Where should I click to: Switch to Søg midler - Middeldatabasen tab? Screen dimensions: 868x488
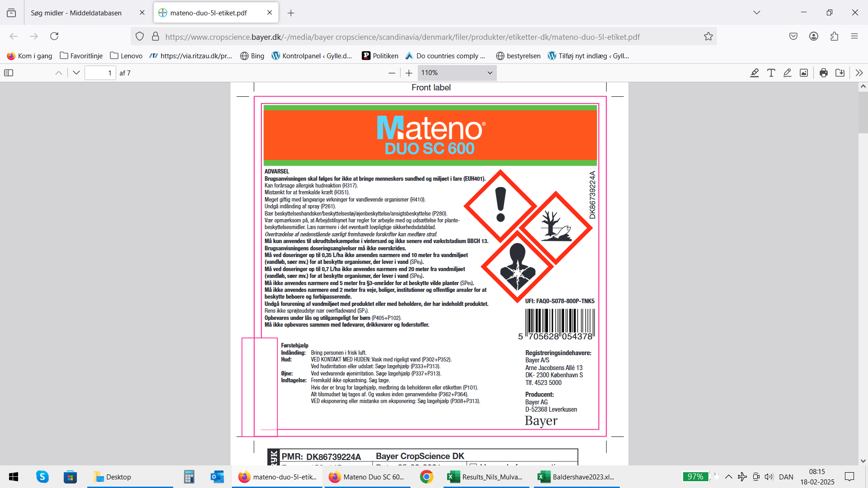click(x=76, y=13)
